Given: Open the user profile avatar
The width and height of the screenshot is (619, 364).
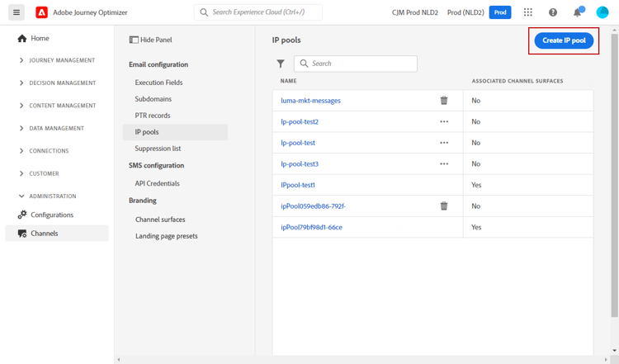Looking at the screenshot, I should pyautogui.click(x=602, y=12).
